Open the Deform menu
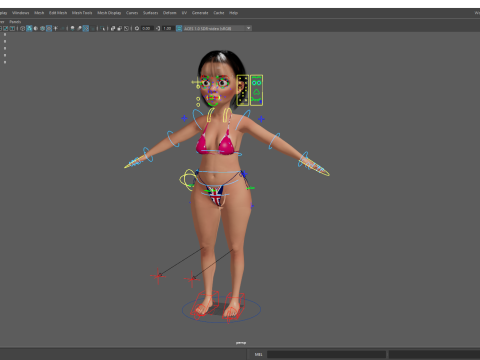This screenshot has height=360, width=480. coord(169,13)
